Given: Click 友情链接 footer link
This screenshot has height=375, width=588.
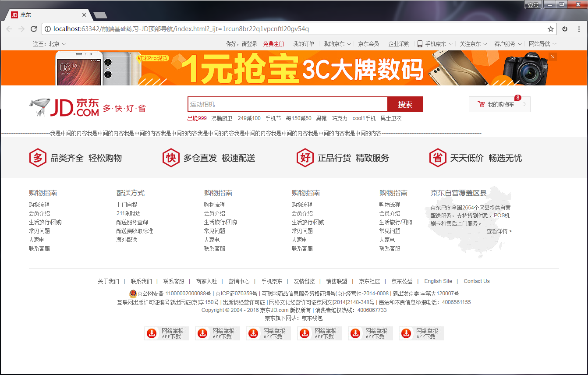Looking at the screenshot, I should click(x=304, y=281).
